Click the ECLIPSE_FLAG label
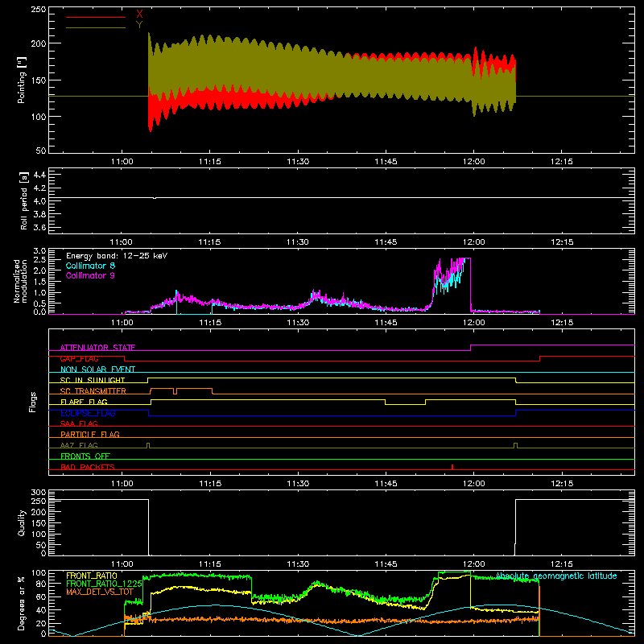The image size is (644, 644). [x=88, y=413]
